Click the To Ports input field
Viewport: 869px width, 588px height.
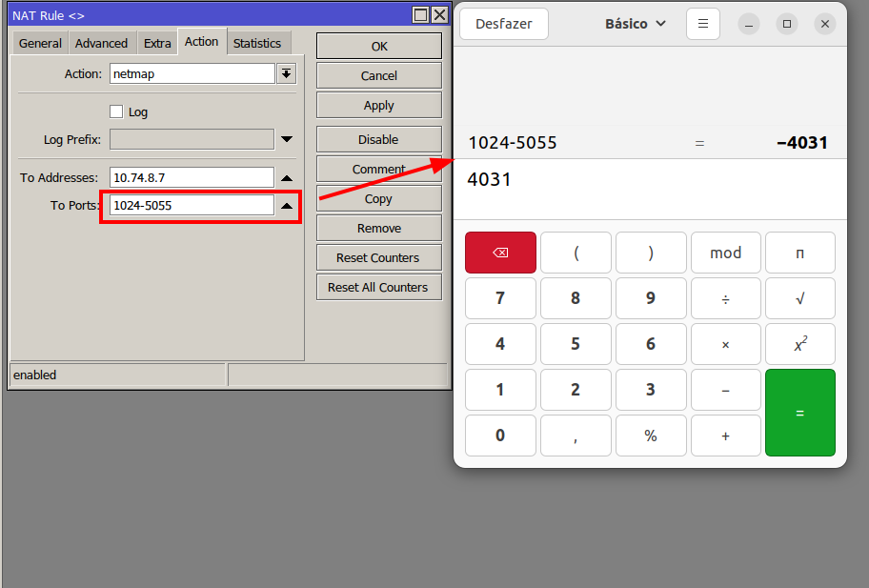click(192, 205)
